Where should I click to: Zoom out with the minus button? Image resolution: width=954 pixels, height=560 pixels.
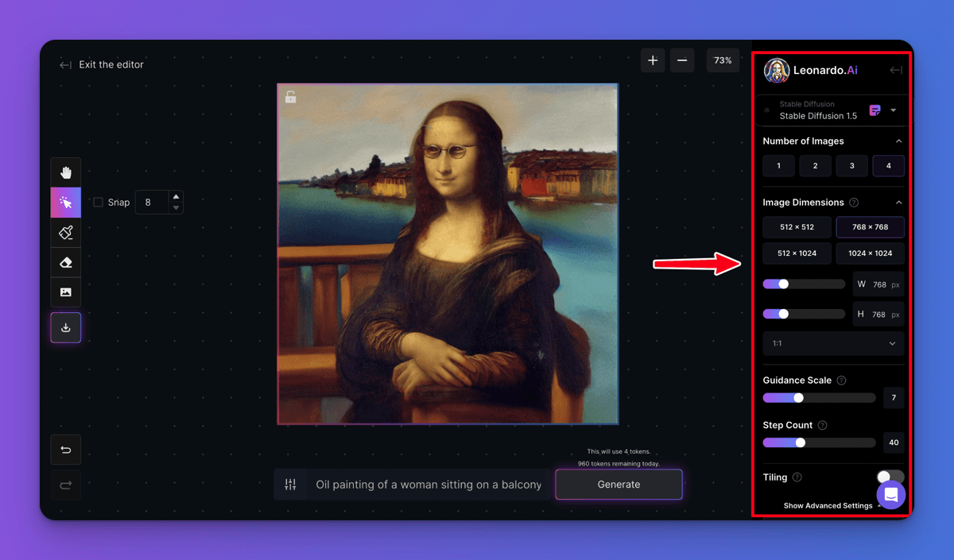click(x=682, y=60)
